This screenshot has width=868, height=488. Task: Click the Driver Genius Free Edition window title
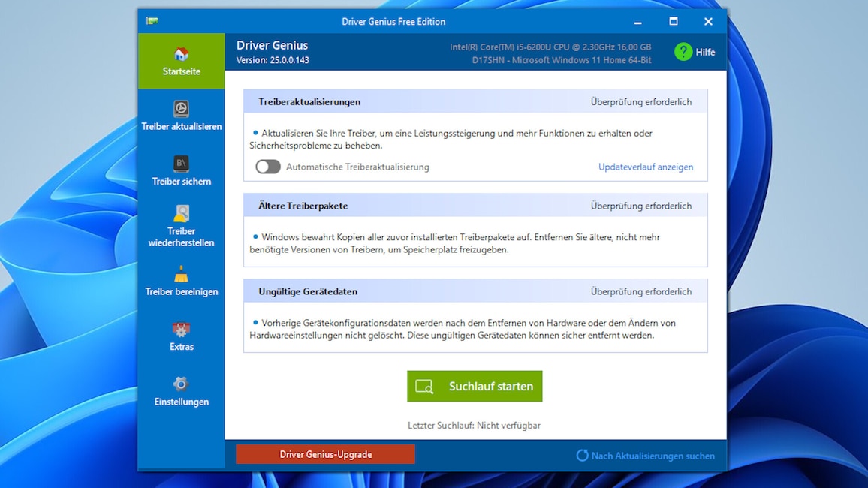tap(393, 22)
